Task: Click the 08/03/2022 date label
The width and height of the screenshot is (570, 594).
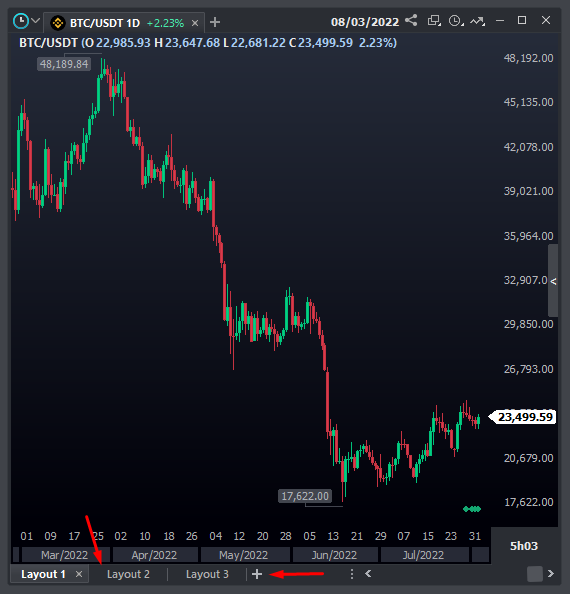Action: (x=365, y=22)
